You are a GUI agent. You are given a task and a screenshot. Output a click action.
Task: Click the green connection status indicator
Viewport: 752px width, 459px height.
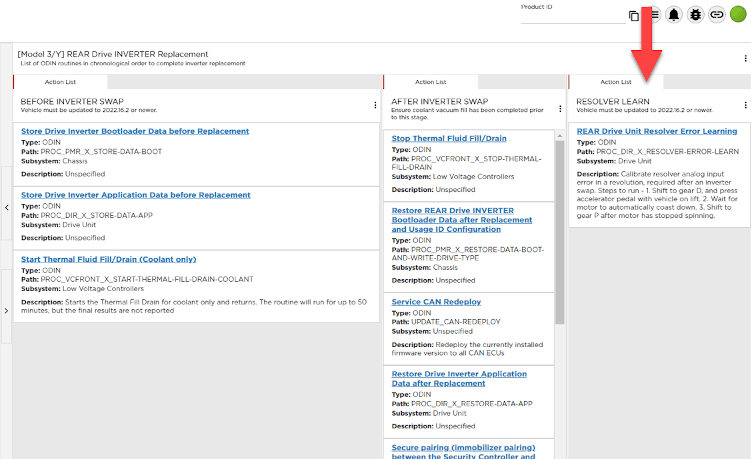pyautogui.click(x=738, y=15)
